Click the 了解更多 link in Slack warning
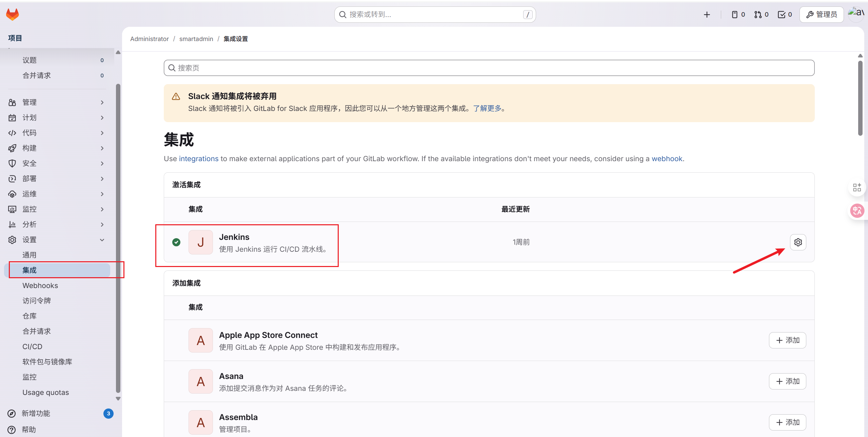This screenshot has width=868, height=437. (487, 108)
